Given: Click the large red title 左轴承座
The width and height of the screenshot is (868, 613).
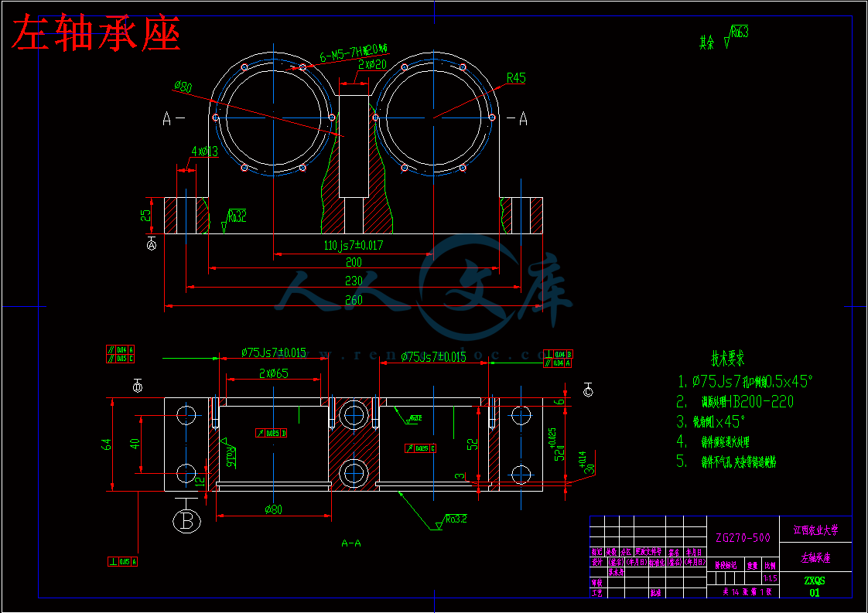Looking at the screenshot, I should coord(96,34).
